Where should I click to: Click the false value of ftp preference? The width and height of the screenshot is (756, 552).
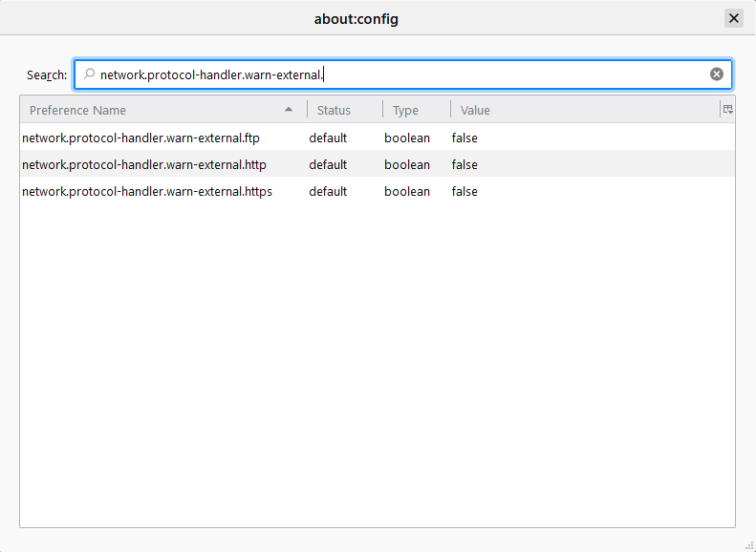point(464,138)
